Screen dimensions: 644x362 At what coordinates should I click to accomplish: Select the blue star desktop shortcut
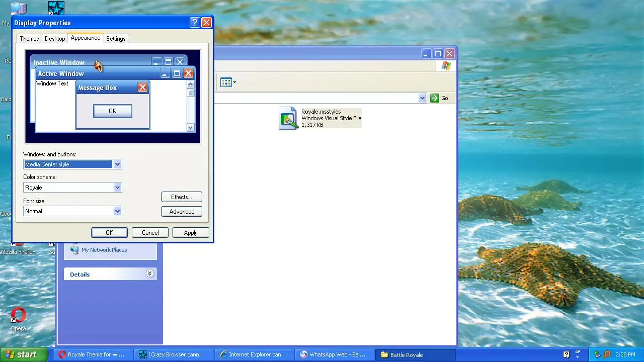(56, 8)
